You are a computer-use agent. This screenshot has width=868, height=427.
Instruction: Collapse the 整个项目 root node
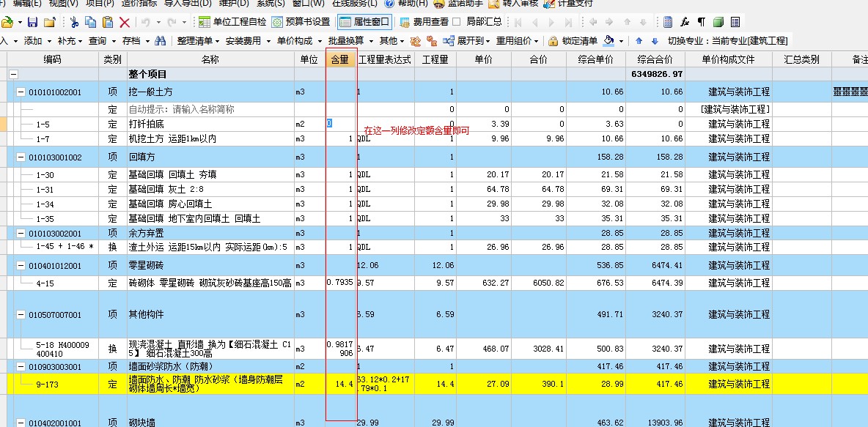[x=13, y=75]
